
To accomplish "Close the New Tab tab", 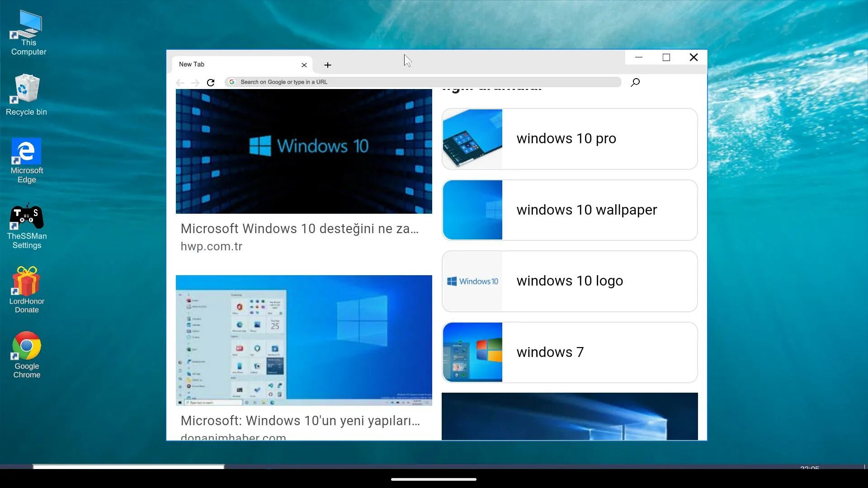I will 304,65.
